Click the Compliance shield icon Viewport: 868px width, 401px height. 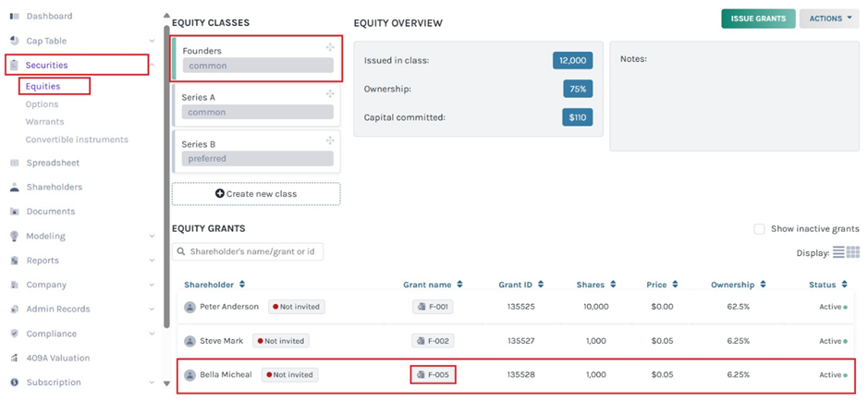(15, 334)
